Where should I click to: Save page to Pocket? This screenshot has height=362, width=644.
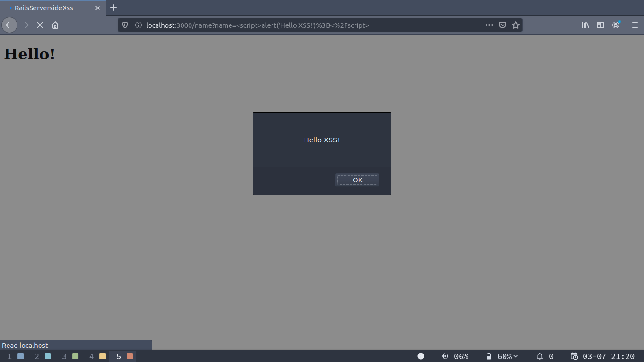click(503, 25)
